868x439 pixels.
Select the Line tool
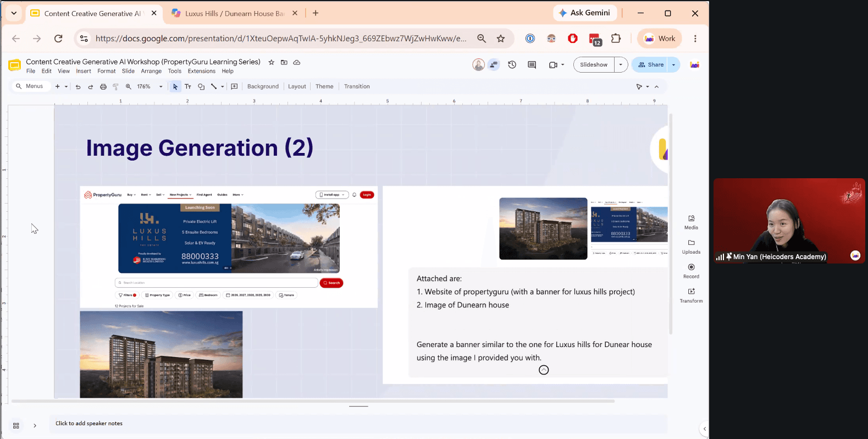214,86
